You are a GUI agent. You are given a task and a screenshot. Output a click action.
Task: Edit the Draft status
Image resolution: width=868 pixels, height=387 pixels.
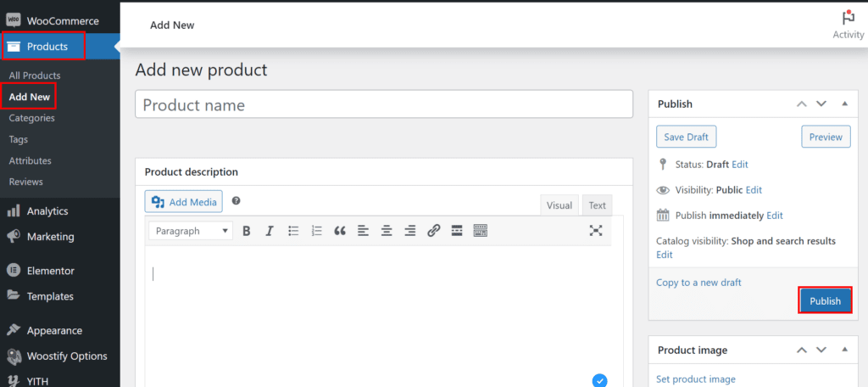pos(740,164)
